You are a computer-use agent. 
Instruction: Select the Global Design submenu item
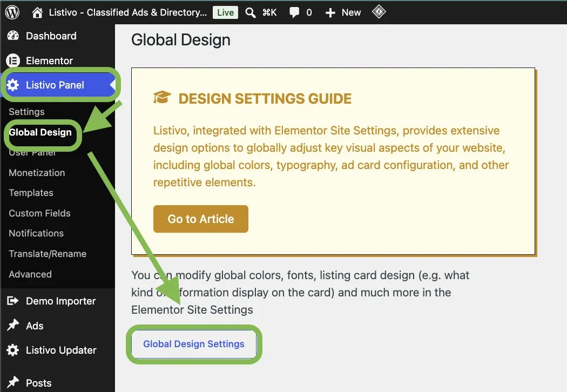(40, 132)
